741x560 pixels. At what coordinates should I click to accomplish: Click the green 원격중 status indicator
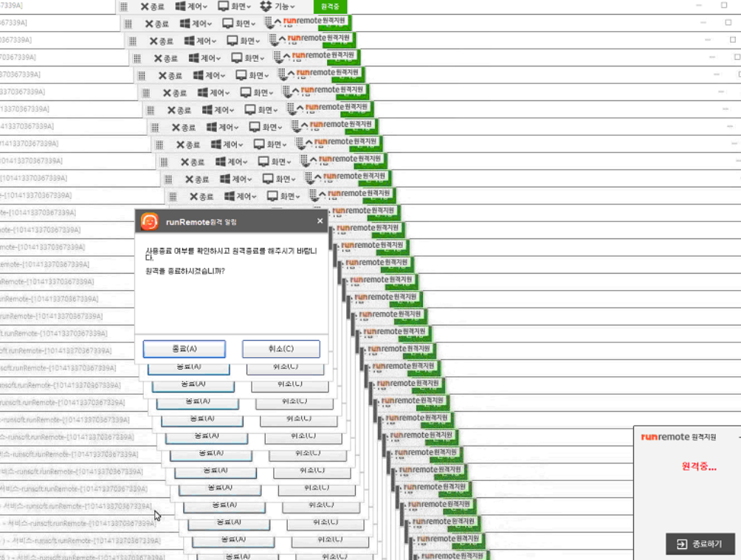coord(329,7)
